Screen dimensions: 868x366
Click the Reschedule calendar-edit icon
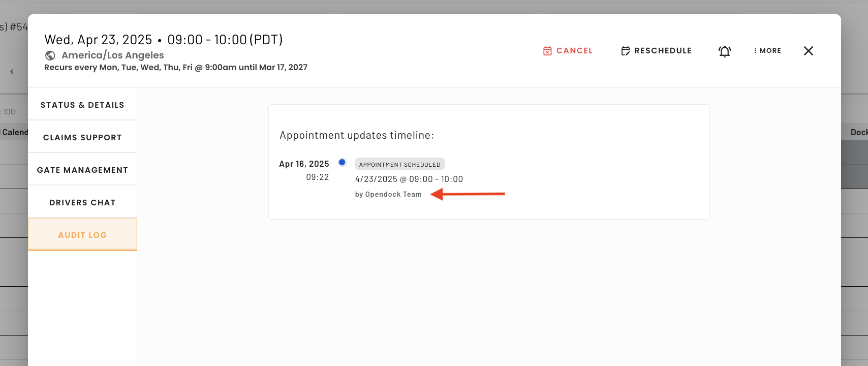(626, 51)
